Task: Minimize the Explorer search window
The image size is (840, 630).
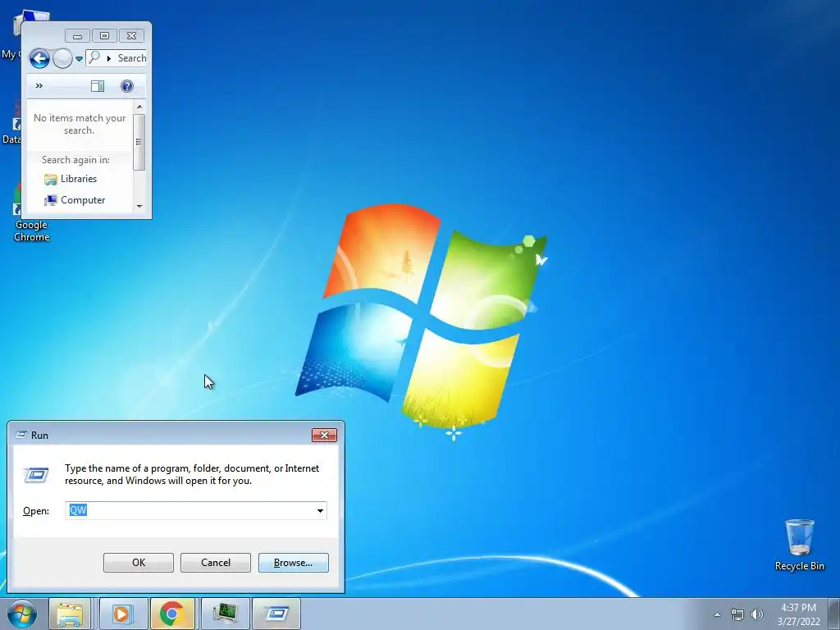Action: (x=78, y=36)
